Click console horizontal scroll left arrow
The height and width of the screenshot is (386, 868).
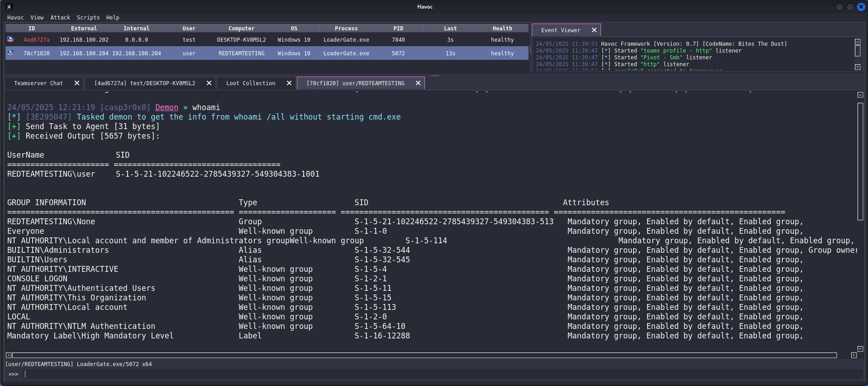(9, 355)
